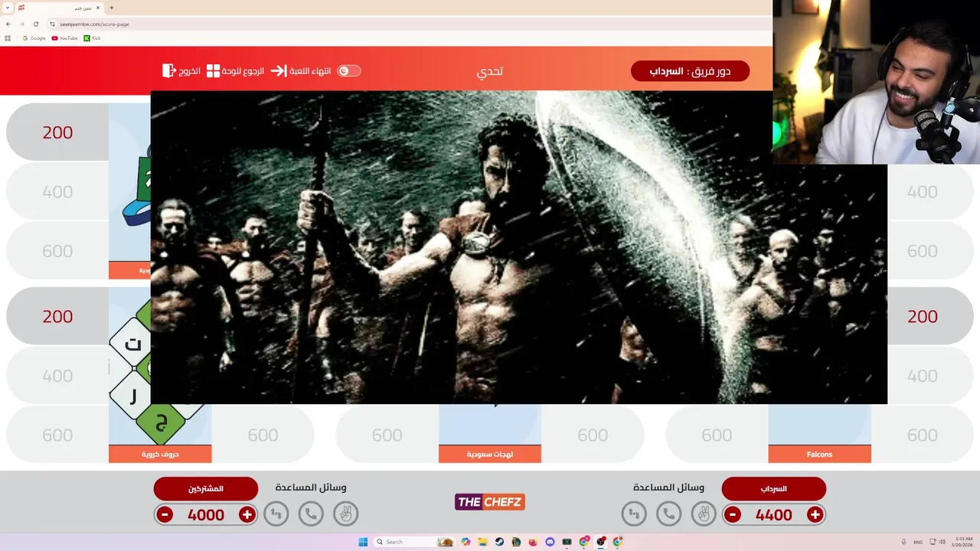
Task: Open the Windows Start menu
Action: click(x=363, y=542)
